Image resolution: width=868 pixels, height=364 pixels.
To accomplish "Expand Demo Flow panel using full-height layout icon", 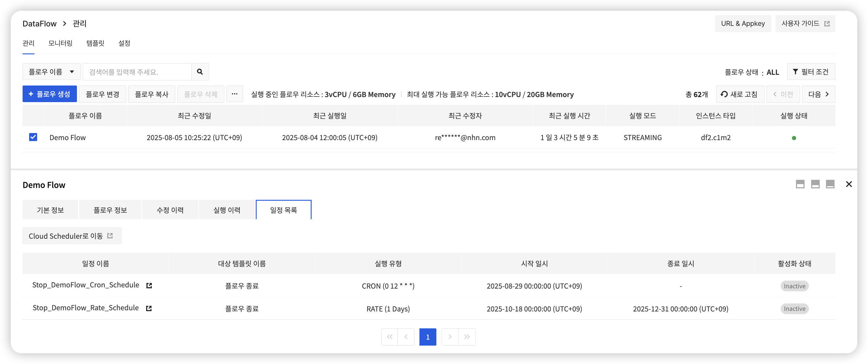I will (800, 184).
